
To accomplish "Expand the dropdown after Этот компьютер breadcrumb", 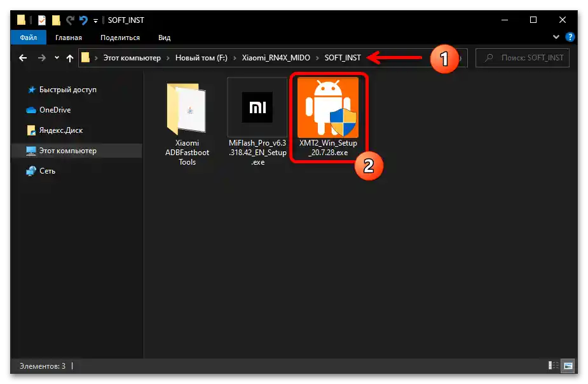I will [168, 58].
